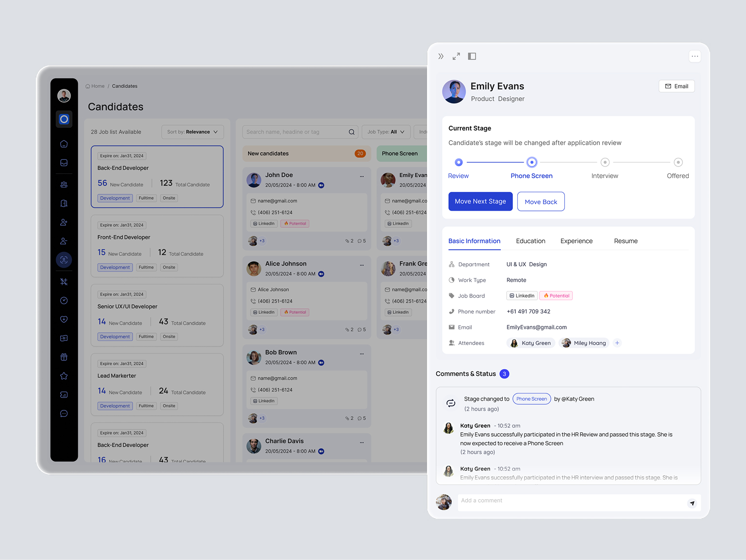Select the team members icon in sidebar
This screenshot has height=560, width=746.
(x=64, y=185)
